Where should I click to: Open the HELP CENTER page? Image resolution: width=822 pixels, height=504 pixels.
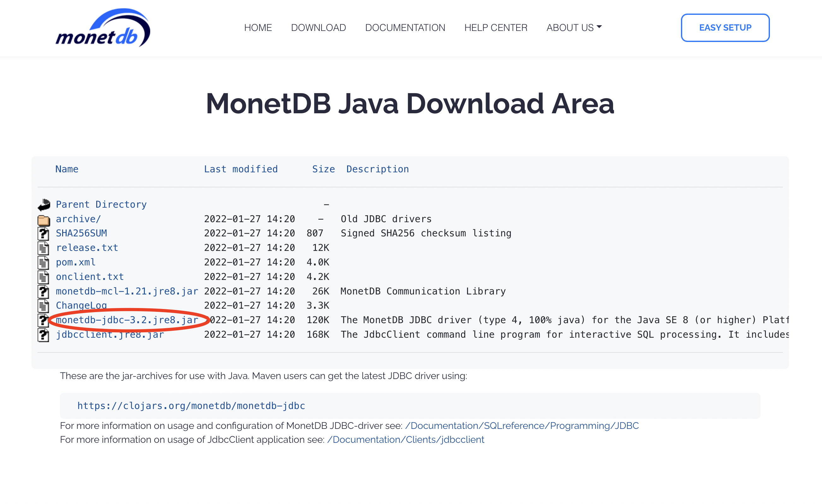496,28
